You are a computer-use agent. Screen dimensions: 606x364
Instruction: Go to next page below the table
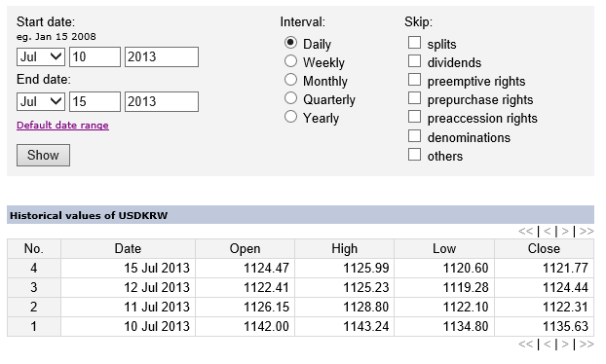(565, 344)
